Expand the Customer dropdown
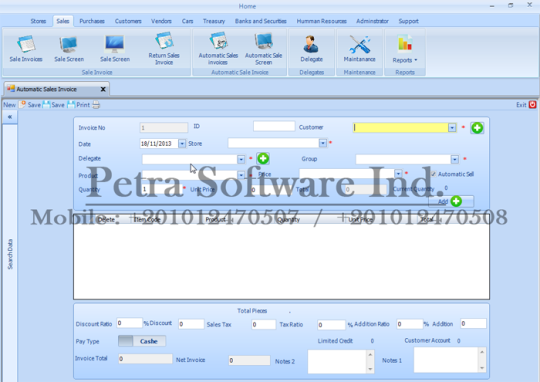The height and width of the screenshot is (382, 540). 452,128
